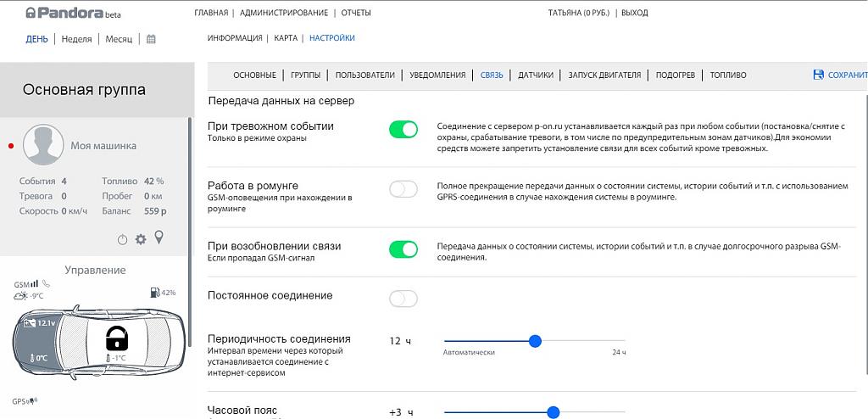This screenshot has width=868, height=419.
Task: Open the Запуск двигателя tab
Action: coord(604,75)
